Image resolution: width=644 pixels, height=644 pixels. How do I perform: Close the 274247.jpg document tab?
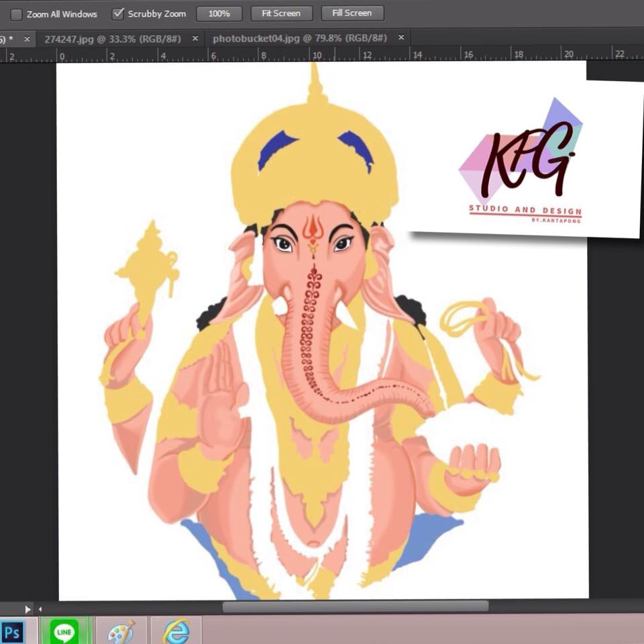click(195, 38)
